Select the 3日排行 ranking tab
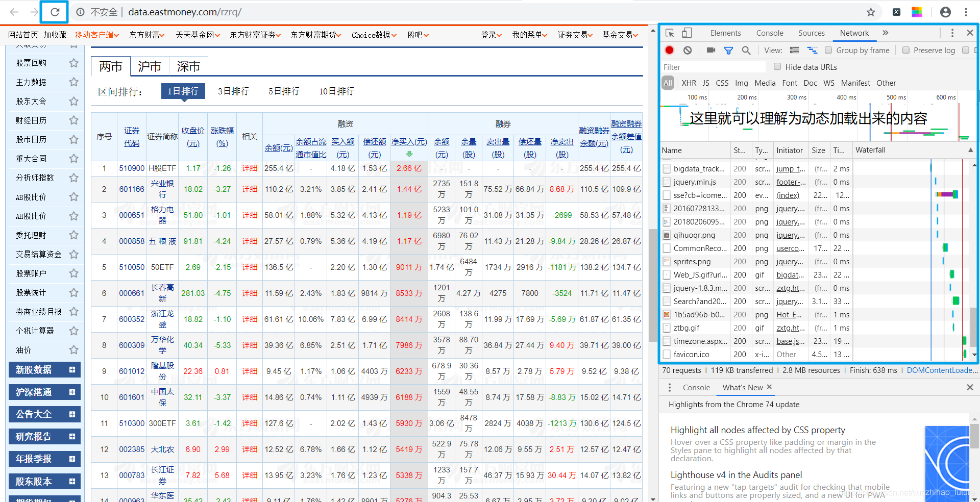Image resolution: width=980 pixels, height=502 pixels. coord(234,91)
